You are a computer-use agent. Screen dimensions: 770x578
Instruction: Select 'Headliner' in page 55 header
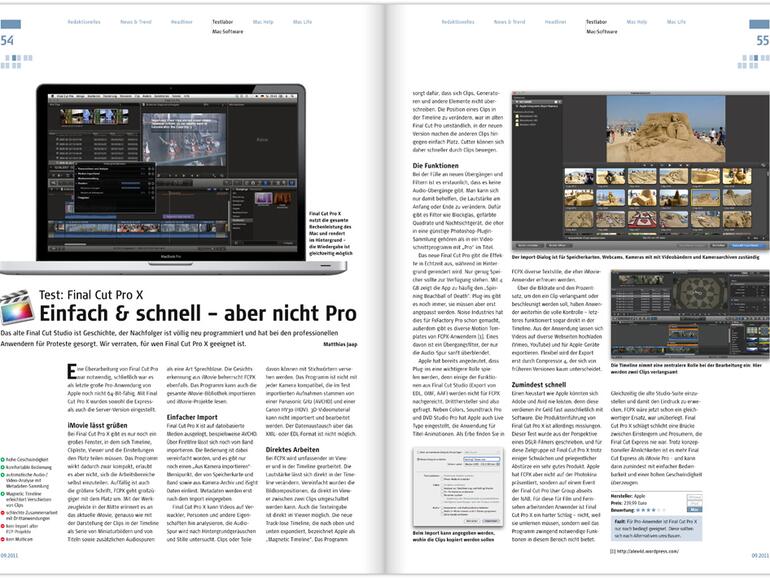555,22
